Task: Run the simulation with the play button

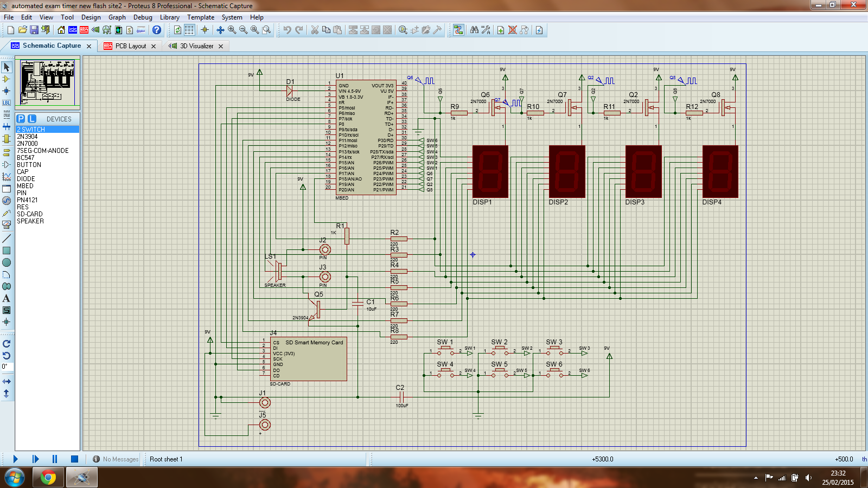Action: 15,458
